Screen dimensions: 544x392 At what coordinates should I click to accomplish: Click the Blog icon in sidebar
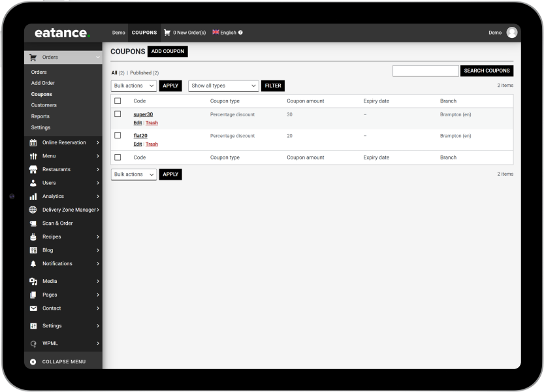[x=33, y=250]
